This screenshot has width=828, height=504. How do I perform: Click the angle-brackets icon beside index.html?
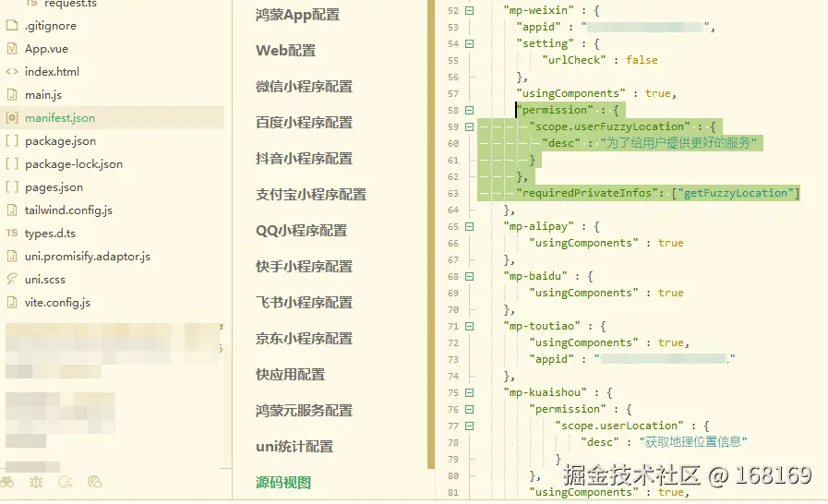12,71
